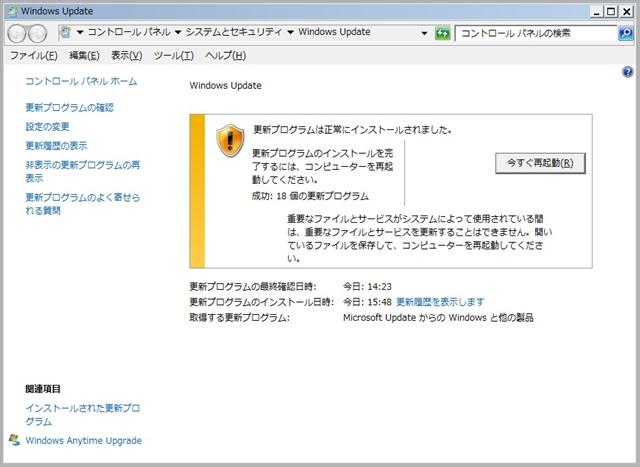Click Microsoft Update からの Windows と他の製品 text
This screenshot has height=467, width=640.
point(438,318)
